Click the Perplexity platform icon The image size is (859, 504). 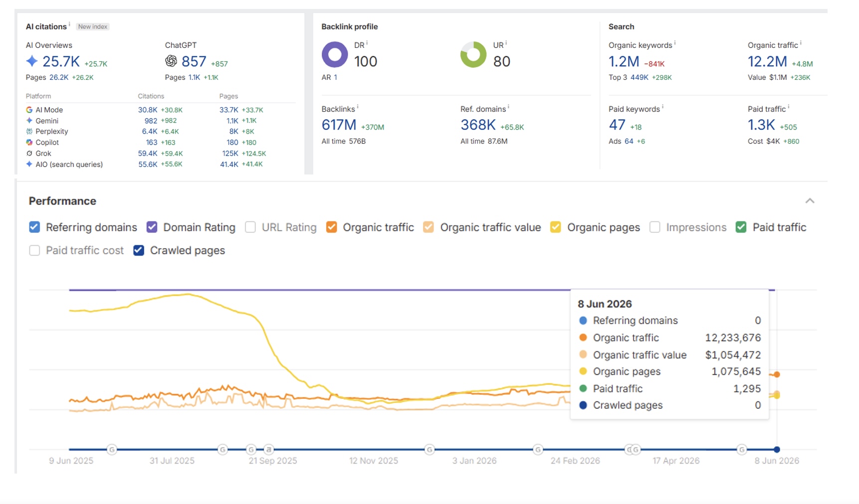pyautogui.click(x=29, y=132)
